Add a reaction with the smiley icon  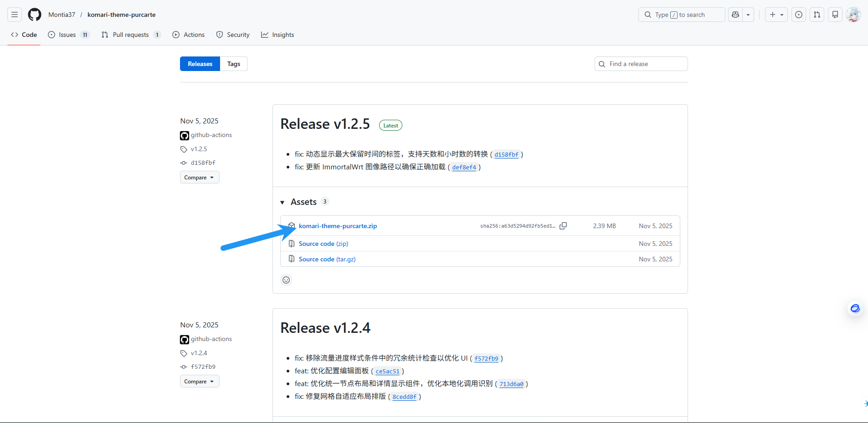coord(286,280)
